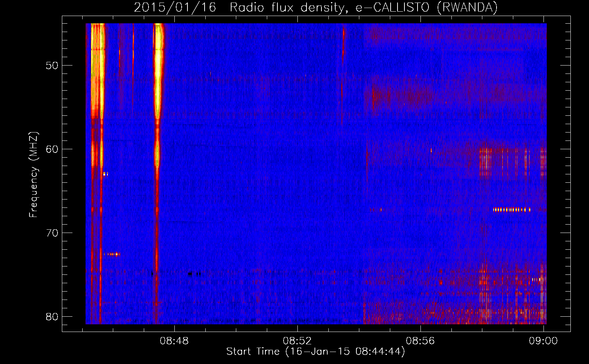The width and height of the screenshot is (589, 364).
Task: Click the plot title e-CALLISTO (RWANDA)
Action: click(427, 8)
